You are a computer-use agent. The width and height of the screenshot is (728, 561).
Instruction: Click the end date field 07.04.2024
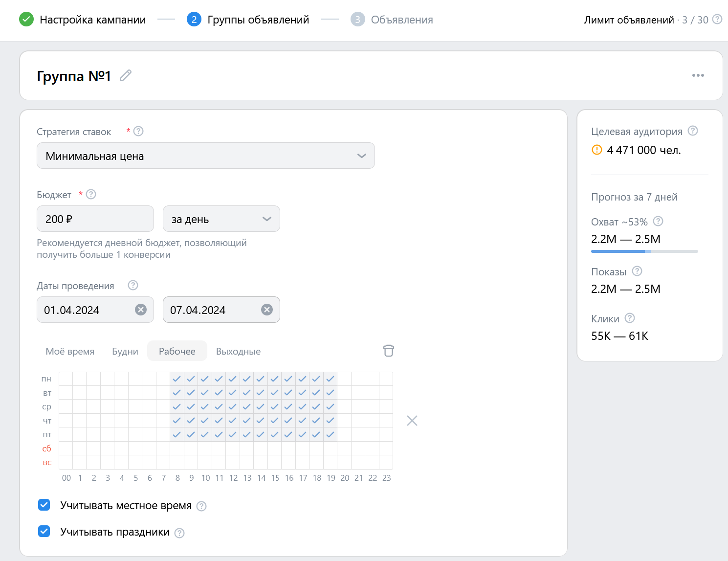[221, 310]
